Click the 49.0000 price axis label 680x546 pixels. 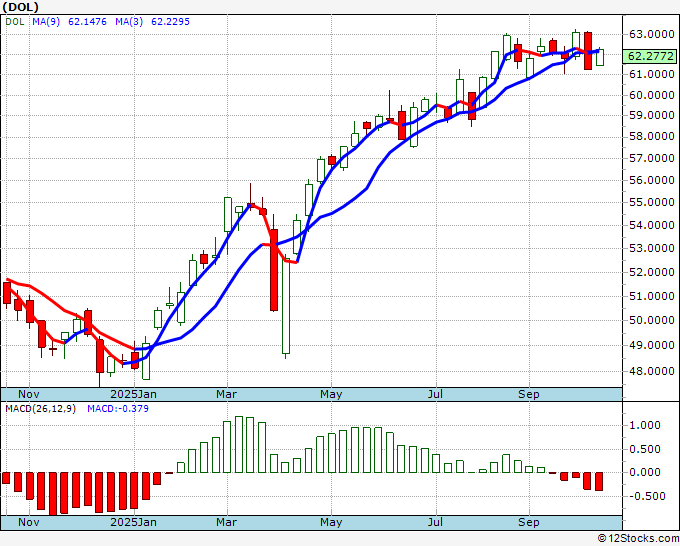point(651,346)
